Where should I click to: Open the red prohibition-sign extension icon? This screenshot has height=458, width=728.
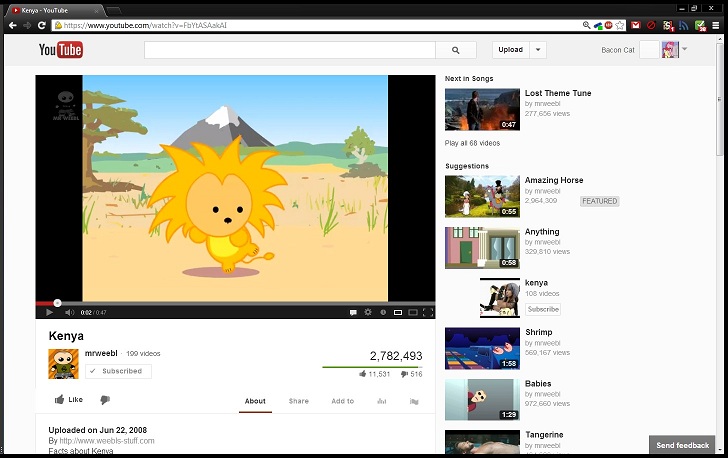point(651,25)
